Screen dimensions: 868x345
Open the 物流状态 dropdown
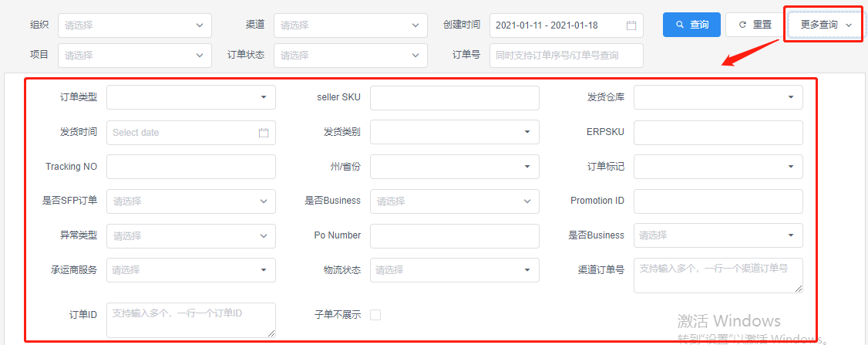(455, 270)
